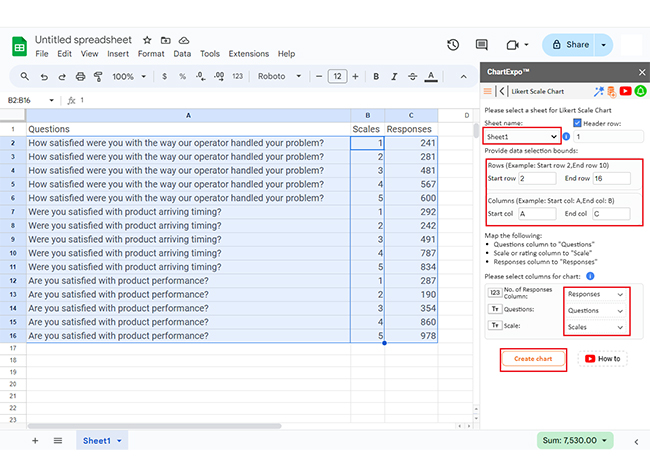Screen dimensions: 650x473
Task: Check the cloud save status icon
Action: coord(184,40)
